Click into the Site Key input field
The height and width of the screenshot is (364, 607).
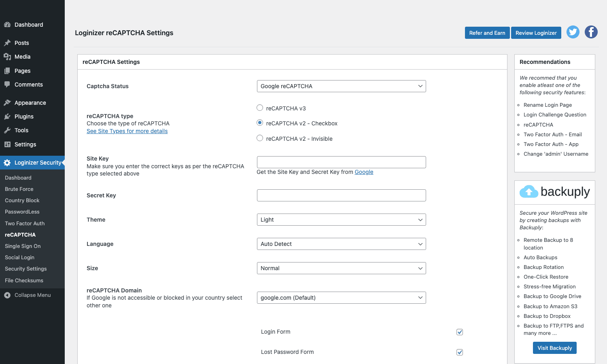pyautogui.click(x=342, y=162)
